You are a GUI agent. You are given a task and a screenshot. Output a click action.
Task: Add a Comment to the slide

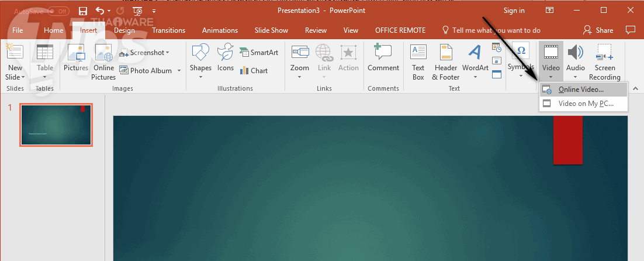coord(383,59)
